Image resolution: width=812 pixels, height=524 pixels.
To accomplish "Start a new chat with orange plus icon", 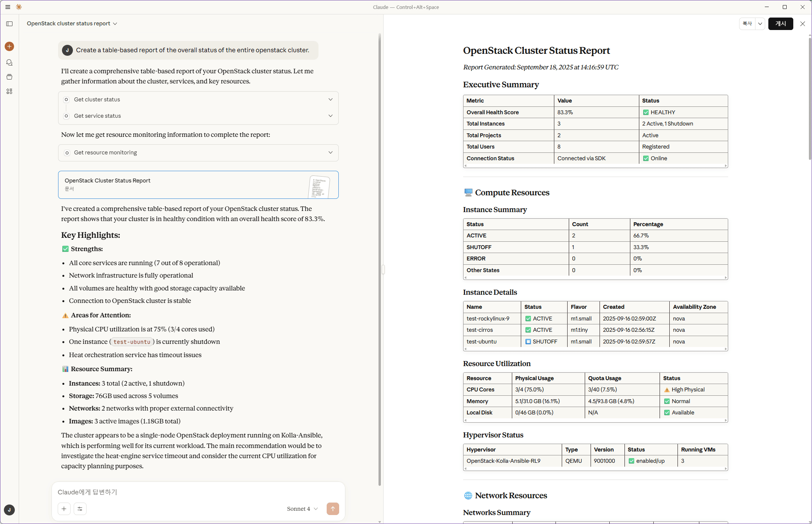I will (9, 46).
